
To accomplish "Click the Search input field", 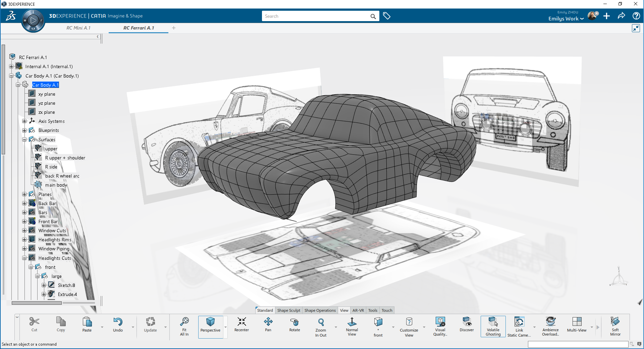I will click(x=315, y=16).
